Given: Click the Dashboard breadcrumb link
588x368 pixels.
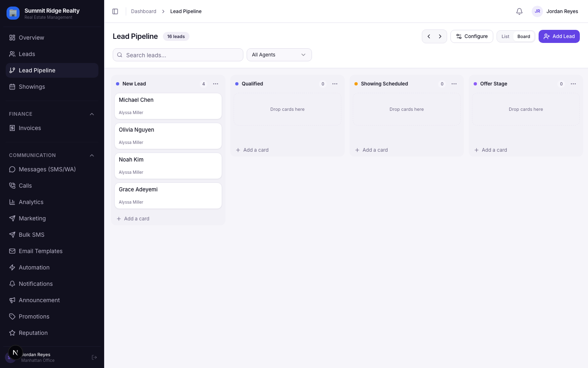Looking at the screenshot, I should click(x=144, y=11).
